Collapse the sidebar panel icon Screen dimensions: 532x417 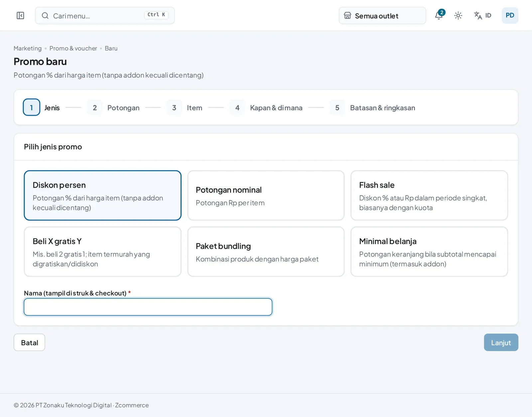coord(20,16)
